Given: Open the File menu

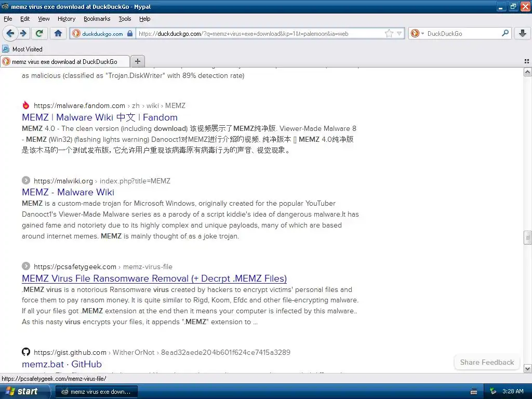Looking at the screenshot, I should (8, 19).
